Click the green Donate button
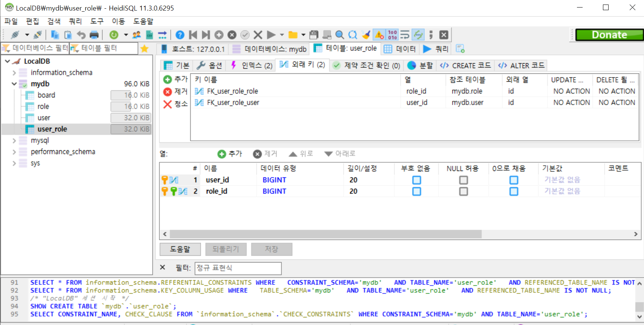Screen dimensions: 644x325 [609, 35]
